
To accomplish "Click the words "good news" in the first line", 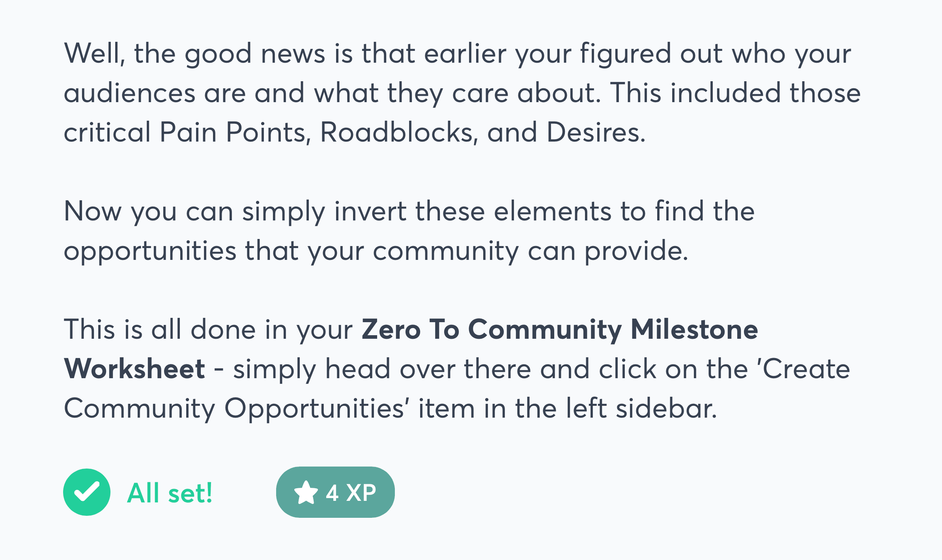I will (255, 54).
